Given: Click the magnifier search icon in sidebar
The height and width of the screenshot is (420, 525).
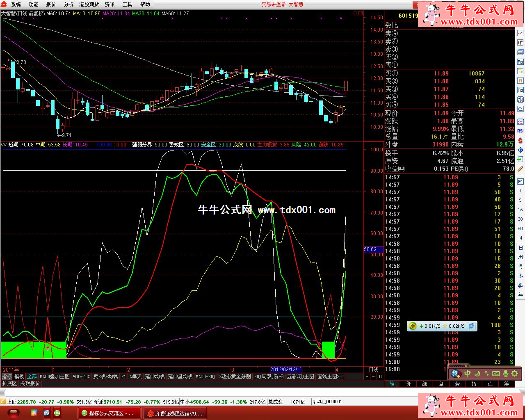Looking at the screenshot, I should [x=520, y=110].
